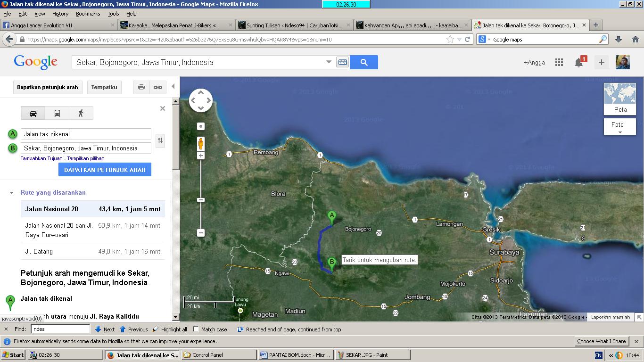Click the DAPATKAN PETUNJUK ARAH button

(x=105, y=170)
